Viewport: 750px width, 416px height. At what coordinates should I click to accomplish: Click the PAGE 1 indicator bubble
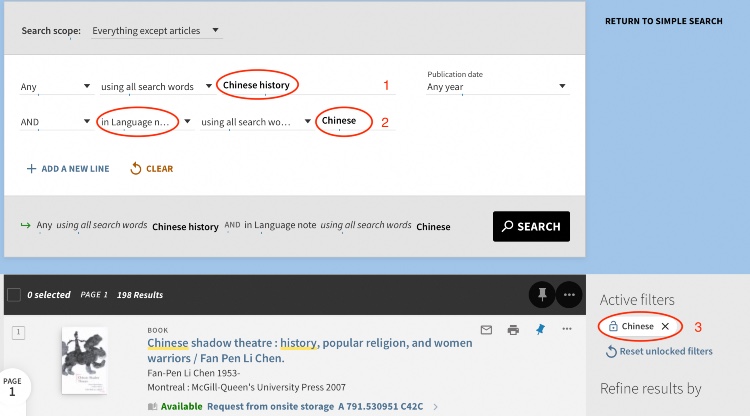(x=12, y=387)
